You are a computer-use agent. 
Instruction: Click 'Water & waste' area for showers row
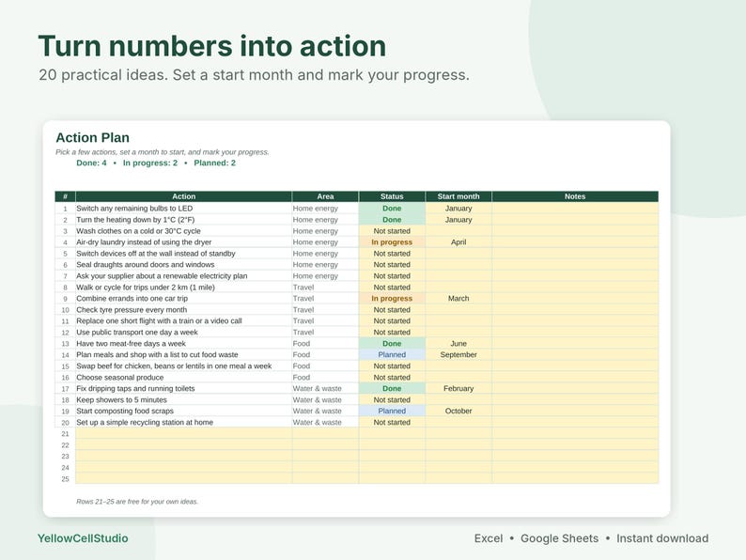[x=325, y=399]
